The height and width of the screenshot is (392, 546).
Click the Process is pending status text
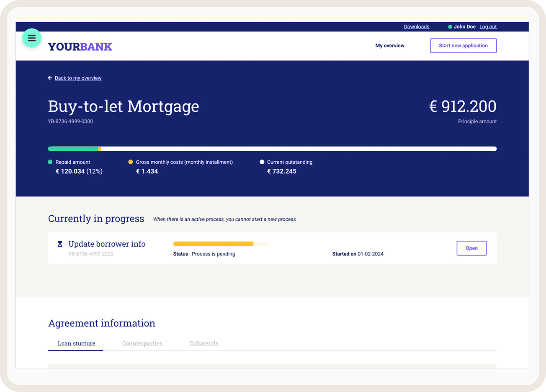click(x=214, y=254)
